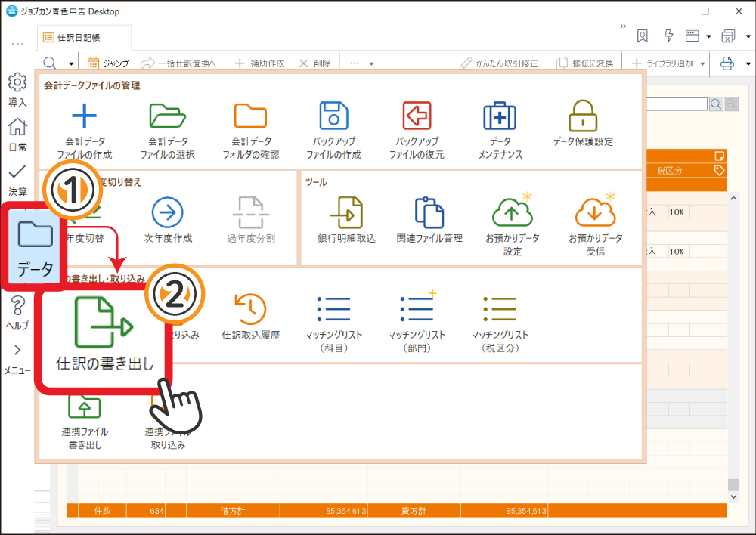Open the データ sidebar menu
756x535 pixels.
tap(33, 246)
